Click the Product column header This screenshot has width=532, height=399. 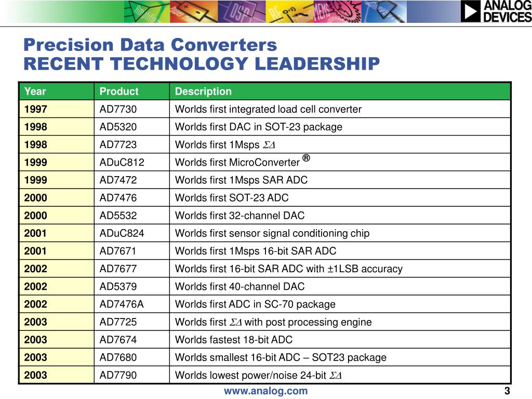tap(131, 91)
